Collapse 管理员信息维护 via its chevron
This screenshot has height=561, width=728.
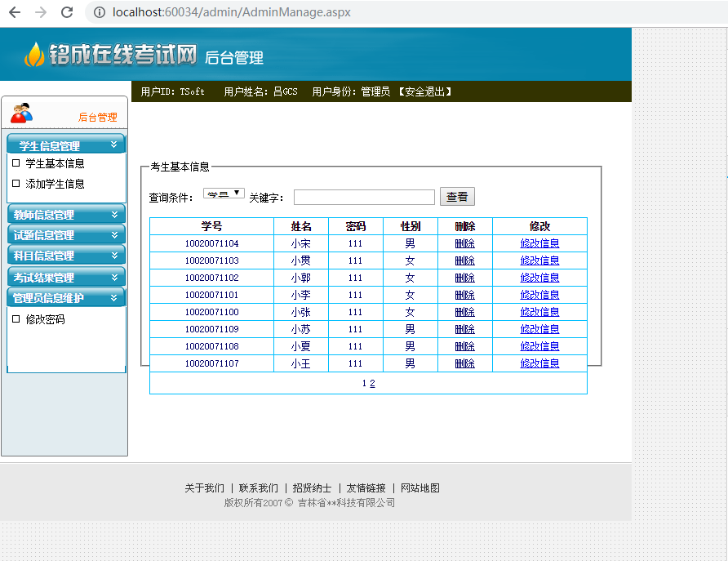coord(114,298)
